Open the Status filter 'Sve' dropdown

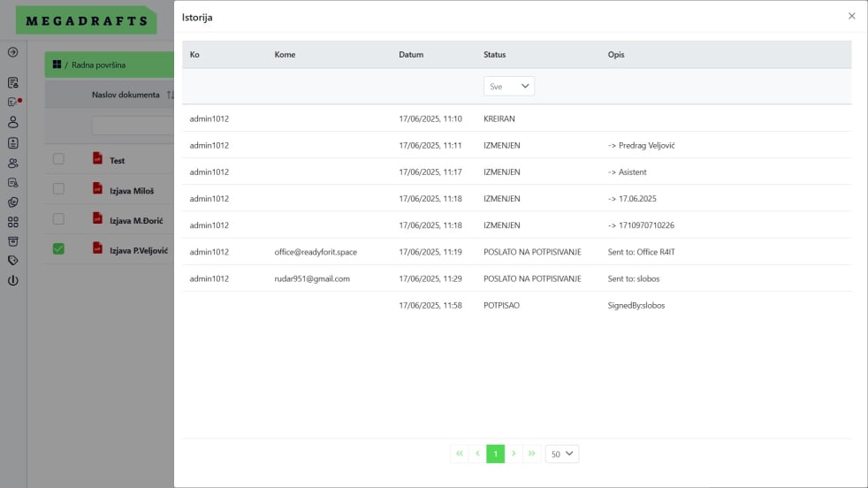(x=508, y=87)
